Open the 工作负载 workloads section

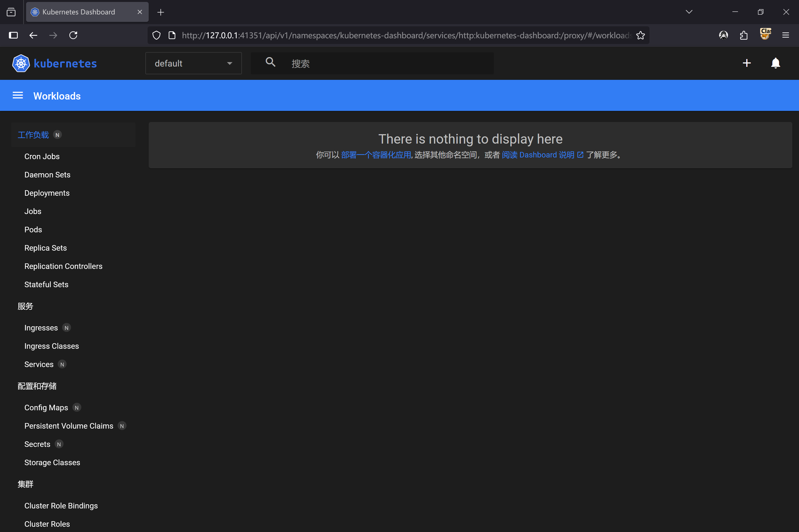point(33,135)
